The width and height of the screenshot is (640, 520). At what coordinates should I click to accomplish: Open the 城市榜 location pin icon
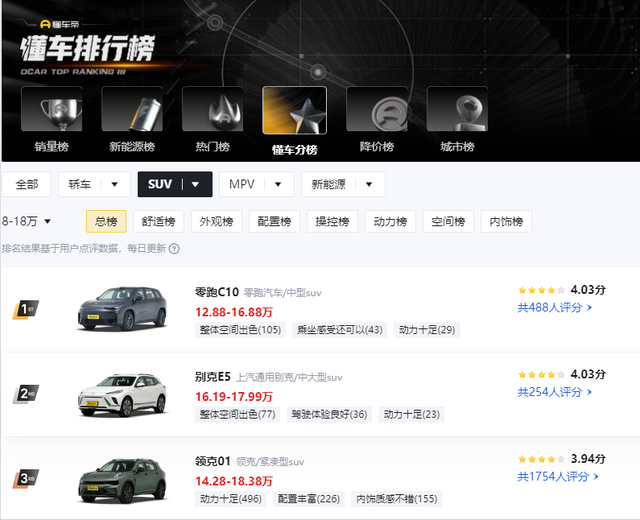click(457, 109)
